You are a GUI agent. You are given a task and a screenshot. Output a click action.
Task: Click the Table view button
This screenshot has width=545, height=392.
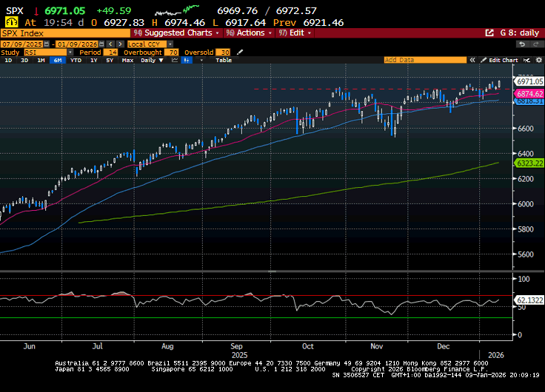[222, 60]
